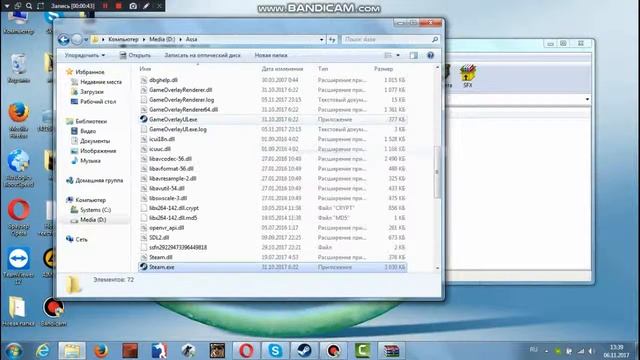640x360 pixels.
Task: Refresh the folder with the address bar button
Action: point(332,40)
